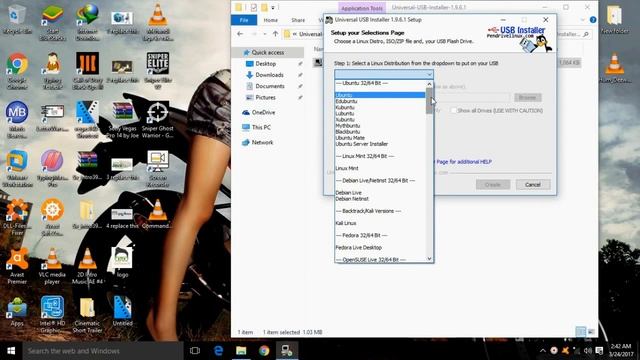Image resolution: width=640 pixels, height=360 pixels.
Task: Click the scroll down arrow in dropdown list
Action: [429, 258]
